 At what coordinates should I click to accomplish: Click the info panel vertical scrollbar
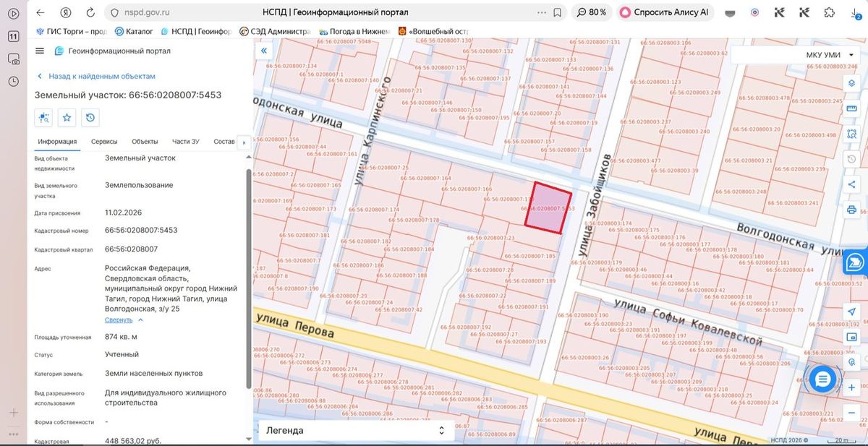click(250, 278)
